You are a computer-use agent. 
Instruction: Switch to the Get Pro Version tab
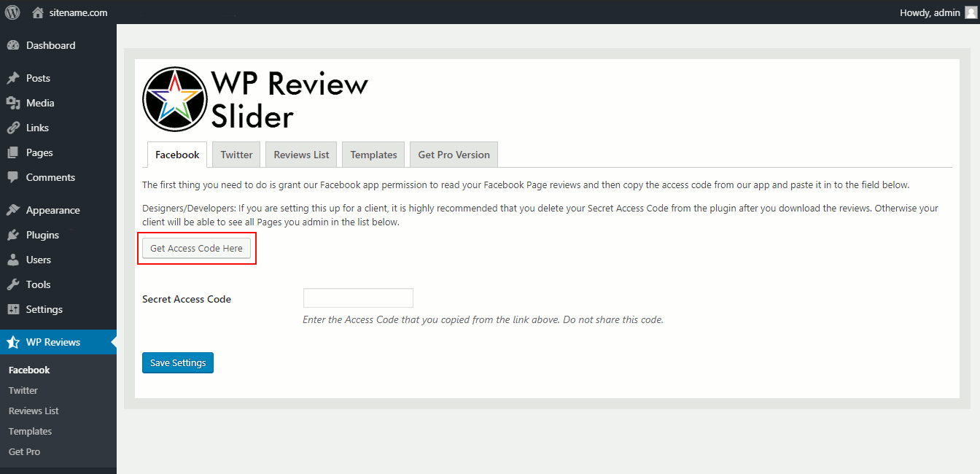[x=454, y=155]
